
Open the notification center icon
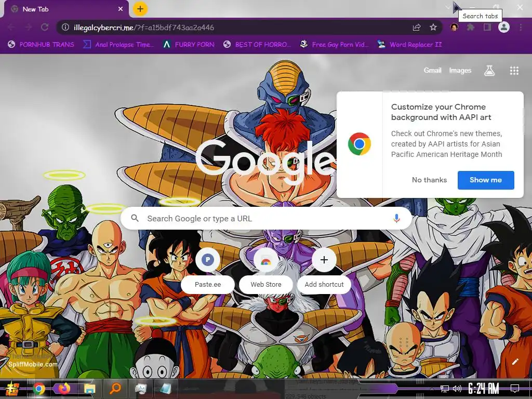point(515,389)
